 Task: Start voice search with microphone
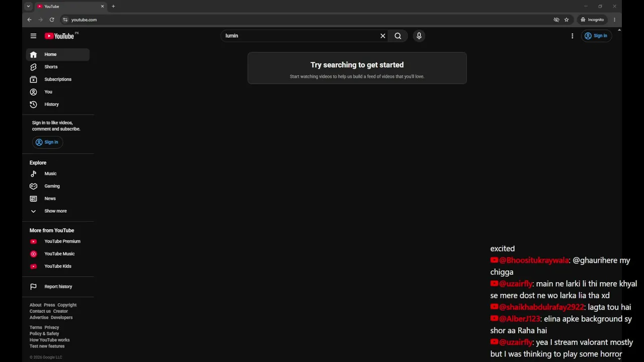pos(419,36)
